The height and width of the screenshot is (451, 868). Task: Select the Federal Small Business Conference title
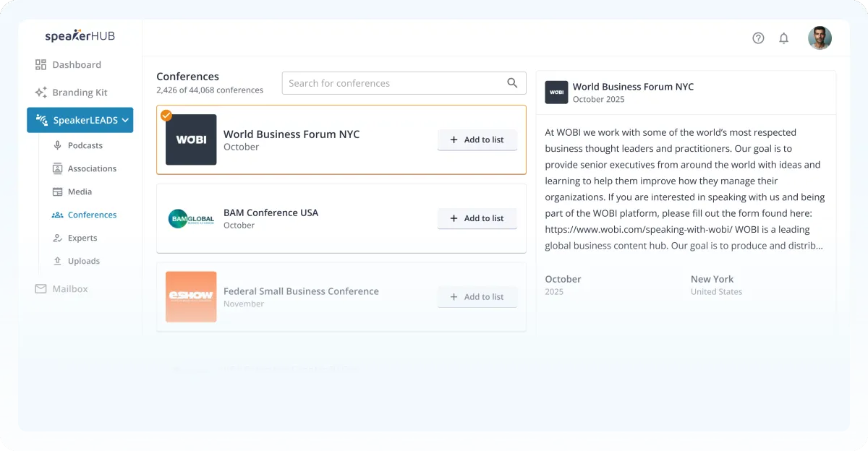[301, 291]
